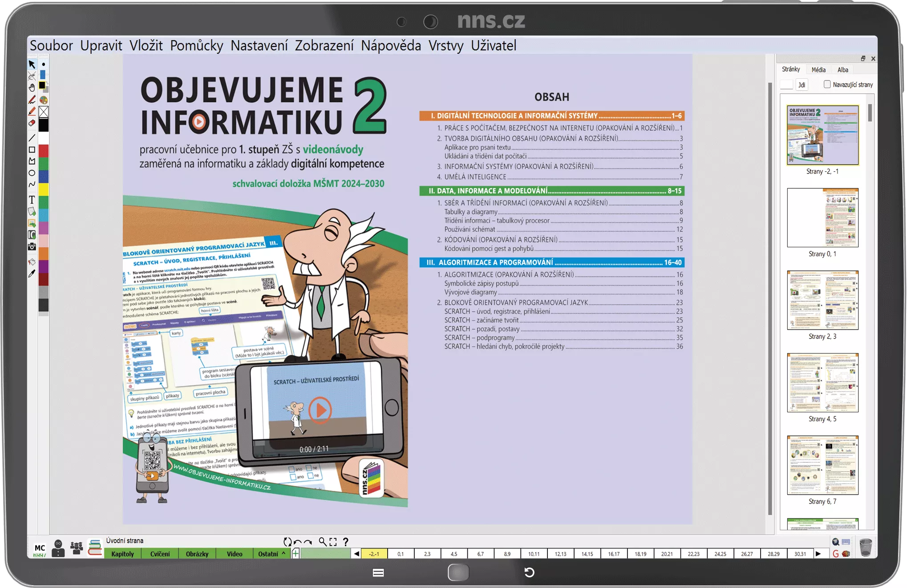Screen dimensions: 907x588
Task: Click the magnifier zoom icon
Action: coord(323,541)
